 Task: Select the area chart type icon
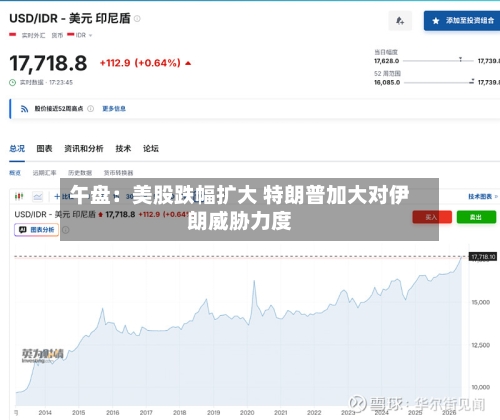coord(38,196)
